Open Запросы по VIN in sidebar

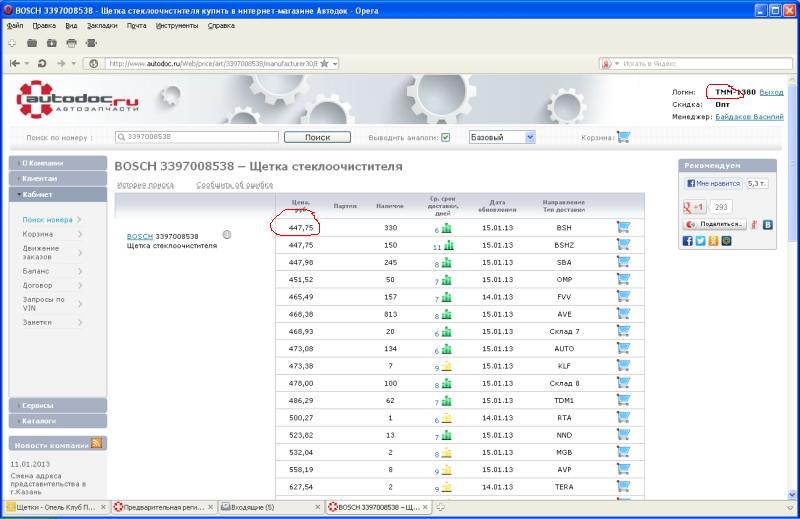[43, 304]
